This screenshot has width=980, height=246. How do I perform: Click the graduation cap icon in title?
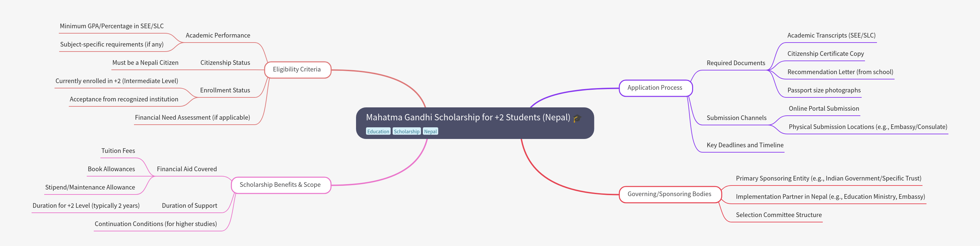click(x=577, y=118)
